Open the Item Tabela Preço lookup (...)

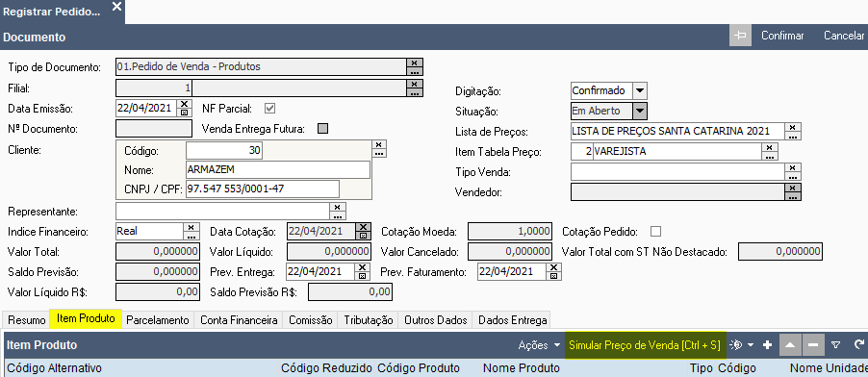click(770, 156)
